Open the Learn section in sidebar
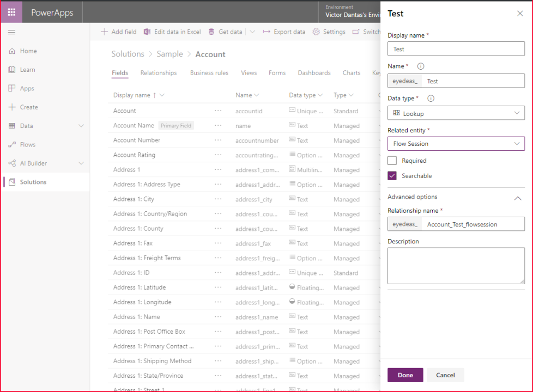This screenshot has height=392, width=533. point(28,70)
